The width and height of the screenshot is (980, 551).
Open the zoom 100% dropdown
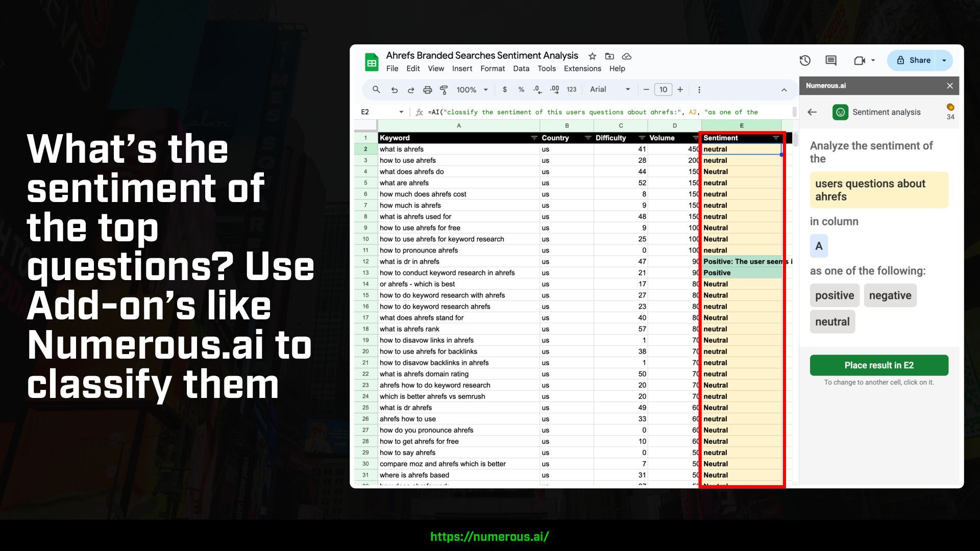click(x=472, y=90)
